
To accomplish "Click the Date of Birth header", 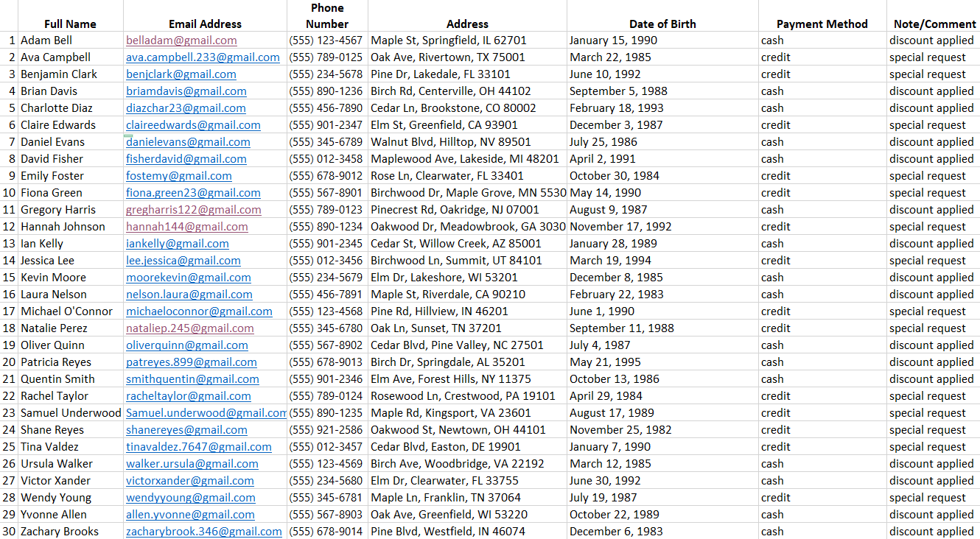I will 662,24.
